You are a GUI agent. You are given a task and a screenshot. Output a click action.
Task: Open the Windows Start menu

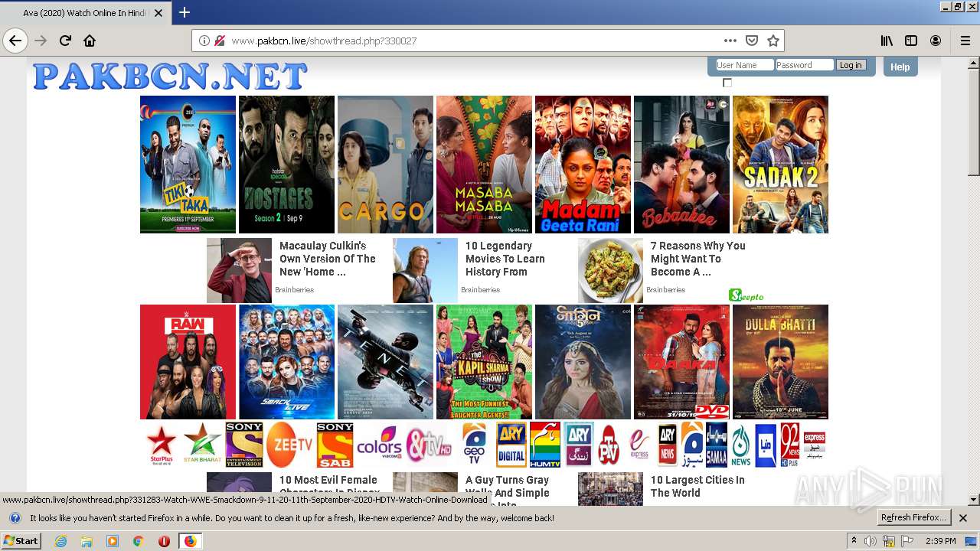[21, 540]
